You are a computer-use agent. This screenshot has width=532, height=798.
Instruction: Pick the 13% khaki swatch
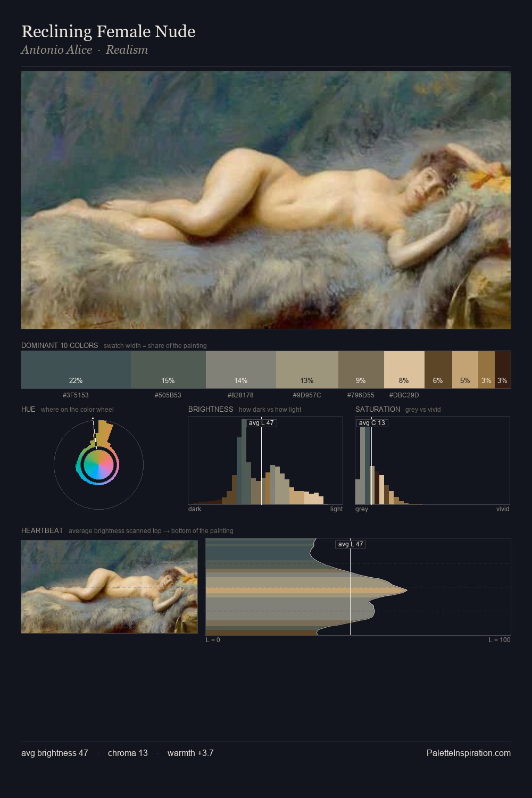[307, 370]
